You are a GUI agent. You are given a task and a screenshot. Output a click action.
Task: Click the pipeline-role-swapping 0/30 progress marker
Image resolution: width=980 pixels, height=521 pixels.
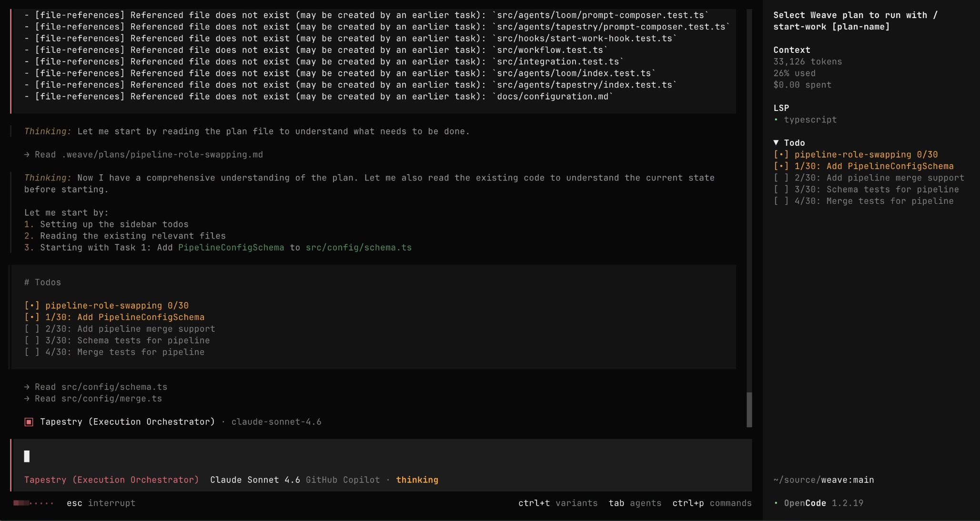click(782, 154)
